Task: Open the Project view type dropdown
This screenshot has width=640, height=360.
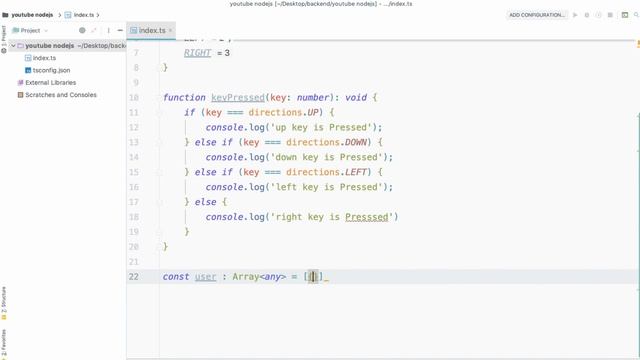Action: pos(30,30)
